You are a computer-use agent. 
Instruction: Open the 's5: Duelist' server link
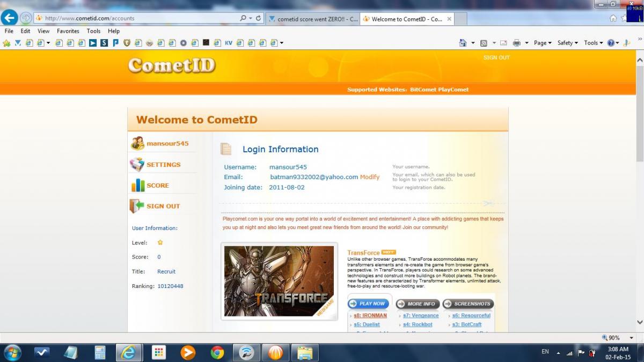pyautogui.click(x=367, y=324)
